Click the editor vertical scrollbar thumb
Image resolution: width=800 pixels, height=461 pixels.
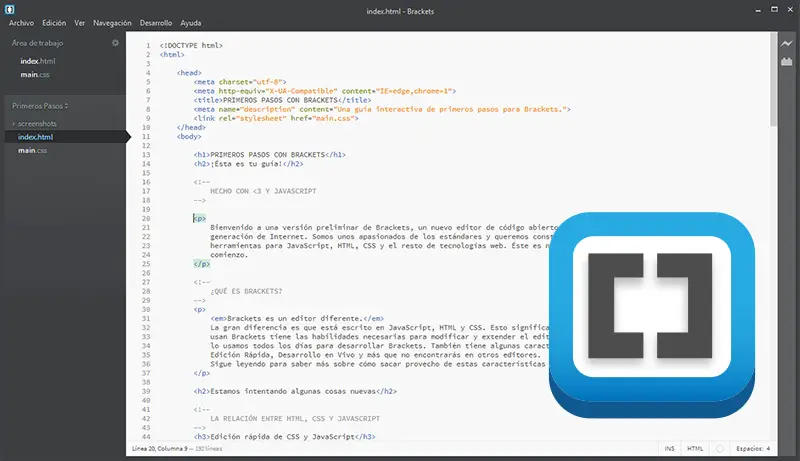[773, 80]
